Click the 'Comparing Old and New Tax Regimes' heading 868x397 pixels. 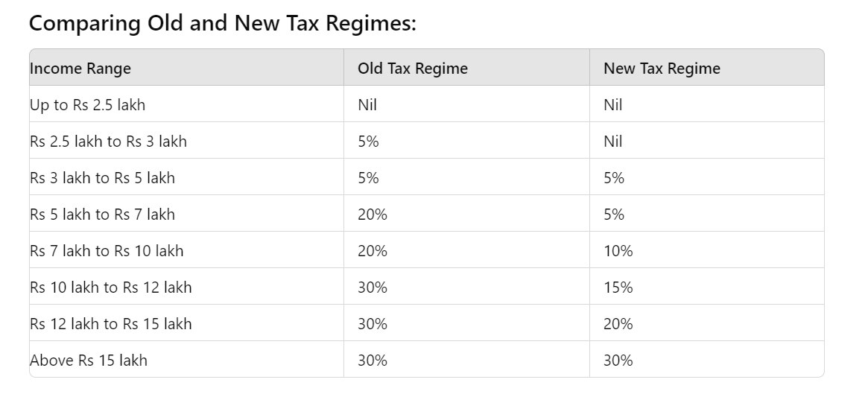[222, 23]
